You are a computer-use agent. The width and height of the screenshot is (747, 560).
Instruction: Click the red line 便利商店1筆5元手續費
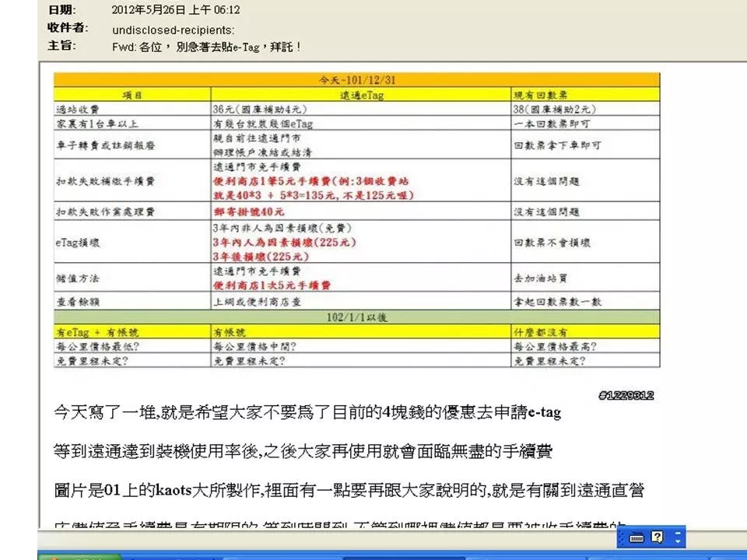point(311,181)
